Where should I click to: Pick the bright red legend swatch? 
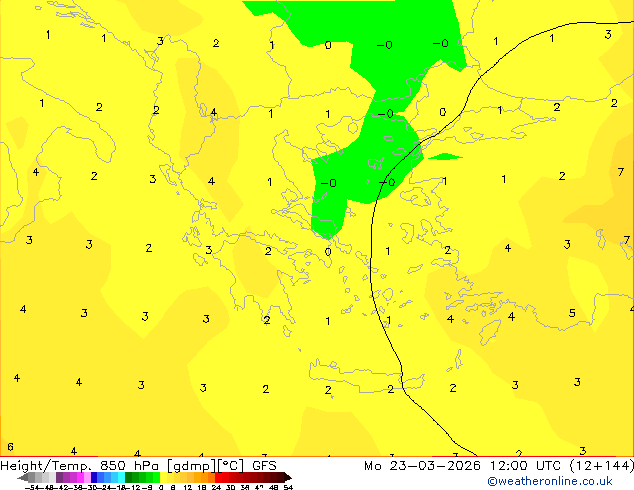[218, 477]
